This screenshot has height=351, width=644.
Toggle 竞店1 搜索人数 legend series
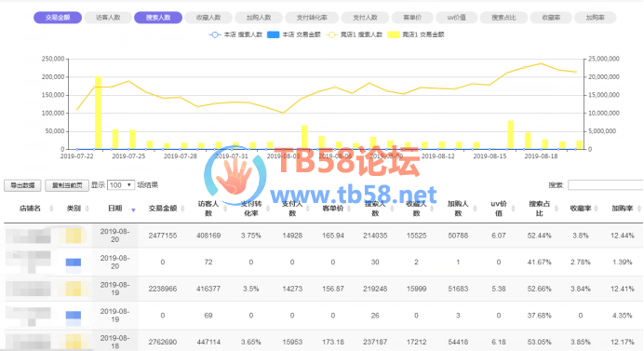tap(354, 35)
